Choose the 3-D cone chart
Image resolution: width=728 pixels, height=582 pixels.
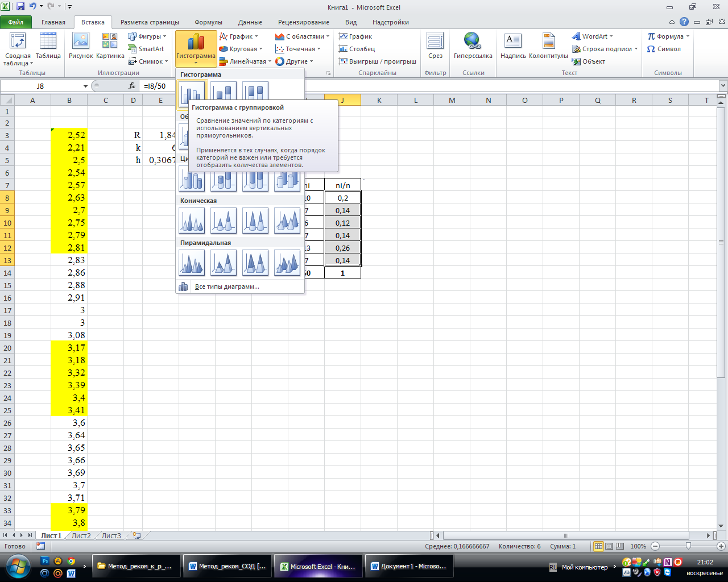[x=287, y=221]
